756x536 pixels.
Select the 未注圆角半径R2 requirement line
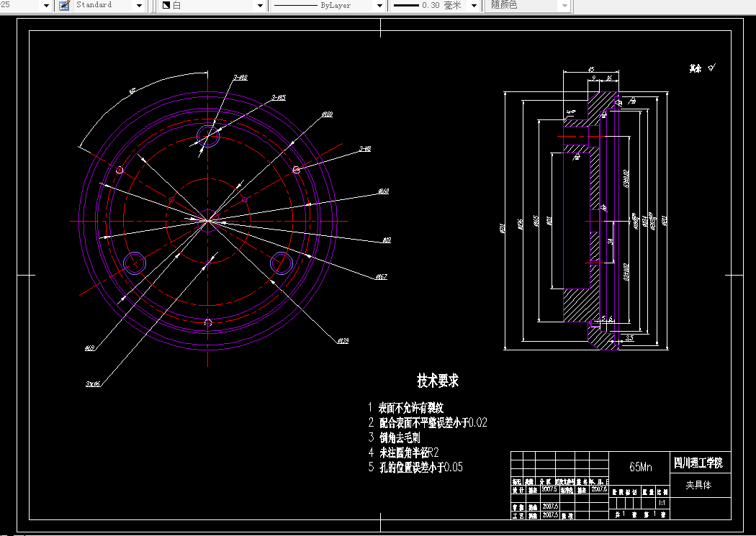[x=408, y=453]
